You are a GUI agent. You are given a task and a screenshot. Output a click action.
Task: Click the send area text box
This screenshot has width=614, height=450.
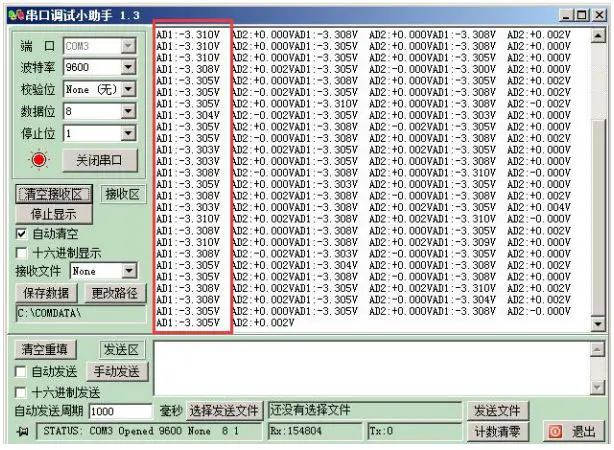(372, 368)
